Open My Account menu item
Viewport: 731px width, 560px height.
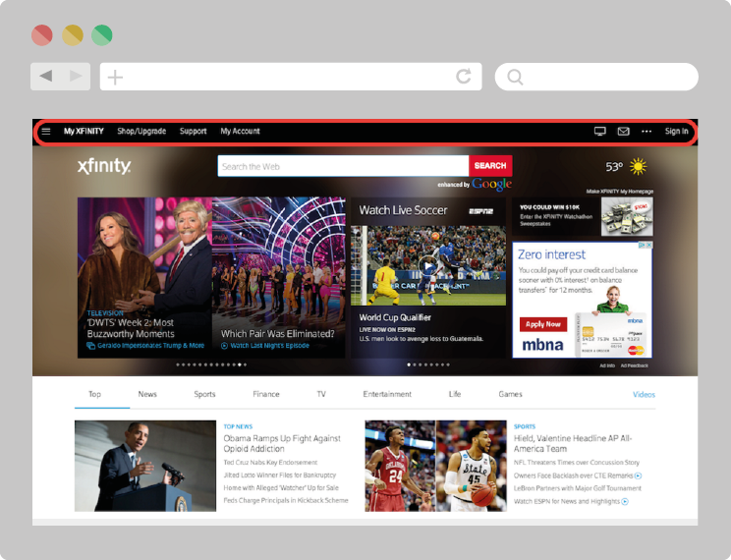click(240, 132)
